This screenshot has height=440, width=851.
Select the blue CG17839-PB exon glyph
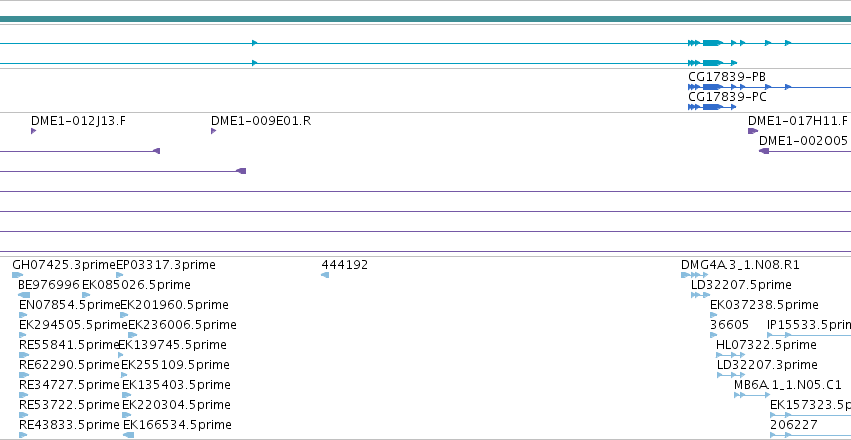[712, 87]
